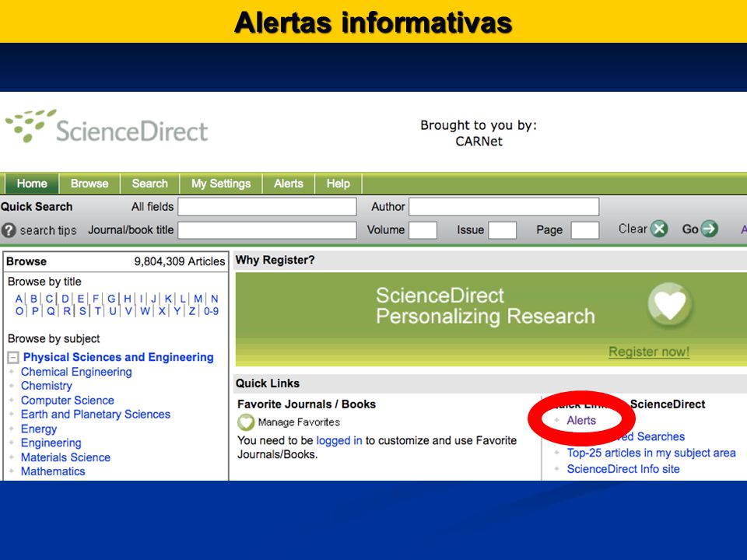Browse titles starting with H
The image size is (747, 560).
point(127,299)
